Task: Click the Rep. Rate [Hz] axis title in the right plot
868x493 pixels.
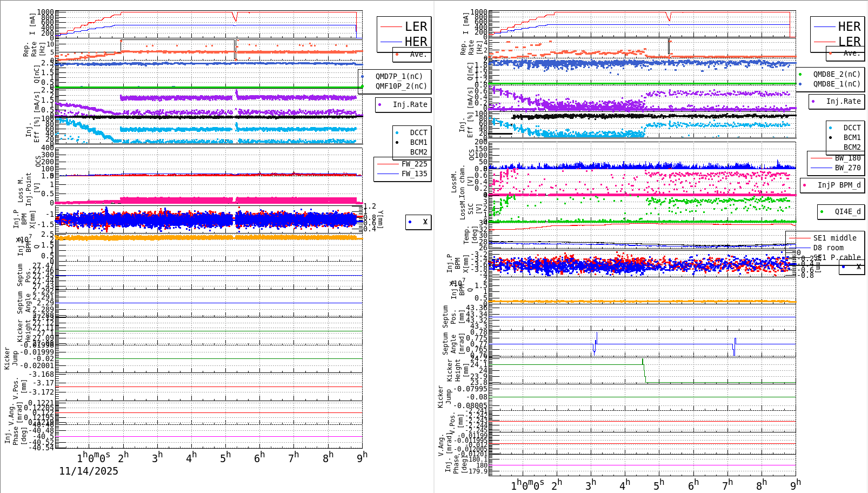Action: pos(471,47)
